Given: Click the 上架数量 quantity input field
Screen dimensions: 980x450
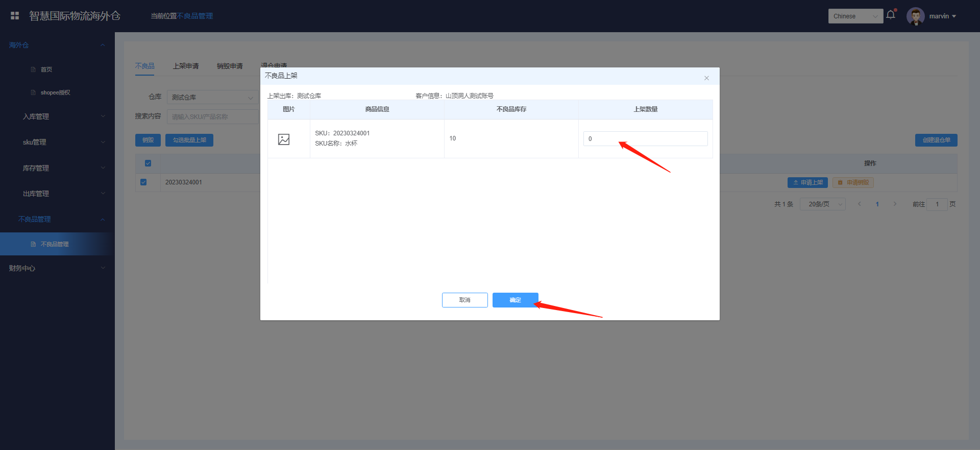Looking at the screenshot, I should tap(645, 139).
